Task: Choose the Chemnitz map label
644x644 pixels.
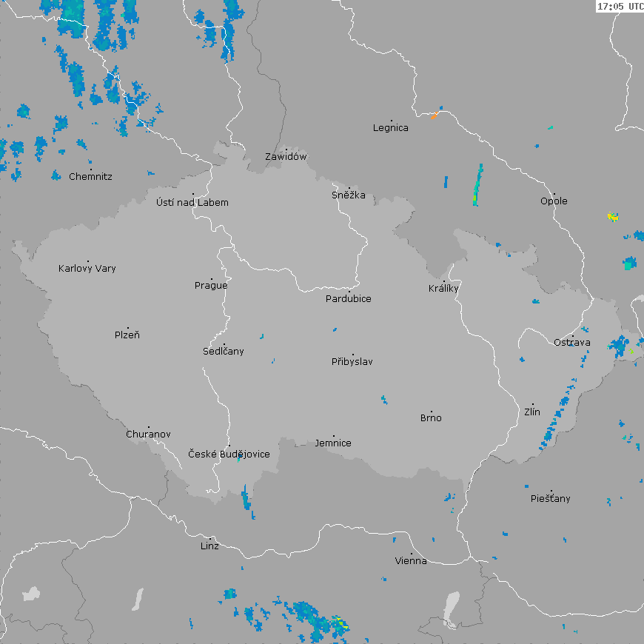Action: click(90, 177)
